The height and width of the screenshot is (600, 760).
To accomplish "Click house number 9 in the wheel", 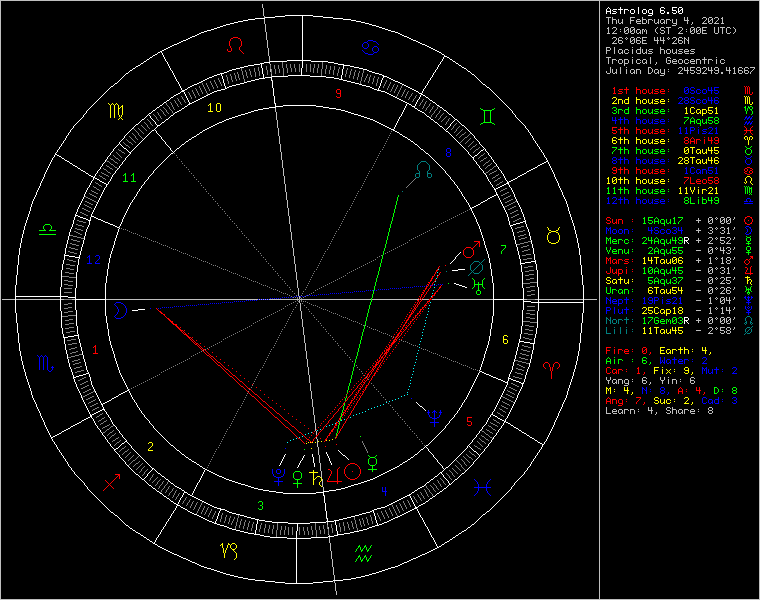I will point(338,93).
